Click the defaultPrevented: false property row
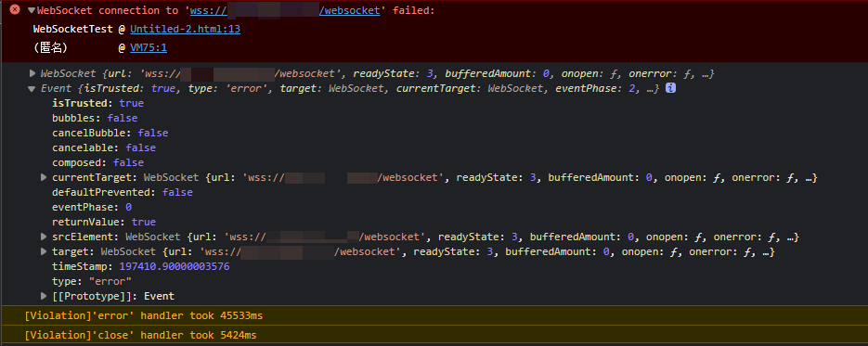 click(x=123, y=192)
